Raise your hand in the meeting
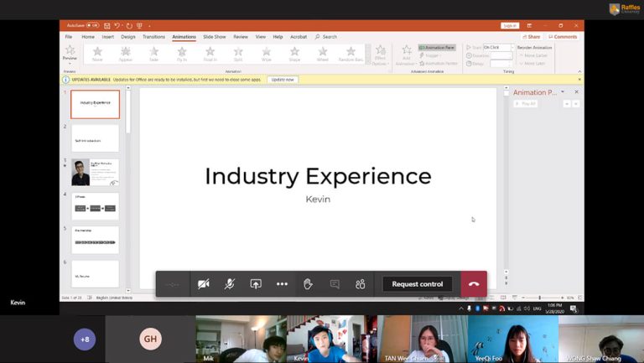644x363 pixels. click(308, 284)
